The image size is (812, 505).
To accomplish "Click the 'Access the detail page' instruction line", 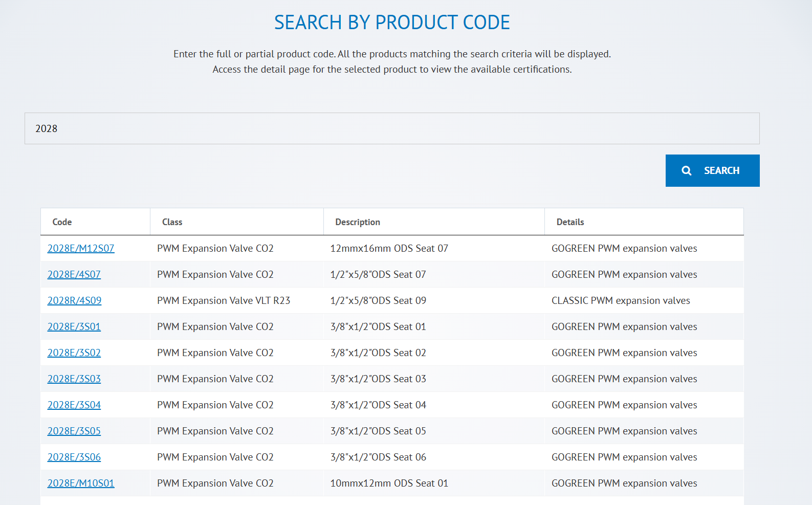I will (392, 69).
